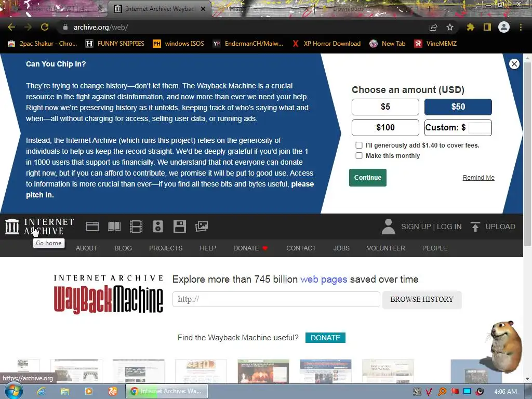Open the windows ISOS bookmark
532x399 pixels.
pyautogui.click(x=179, y=44)
